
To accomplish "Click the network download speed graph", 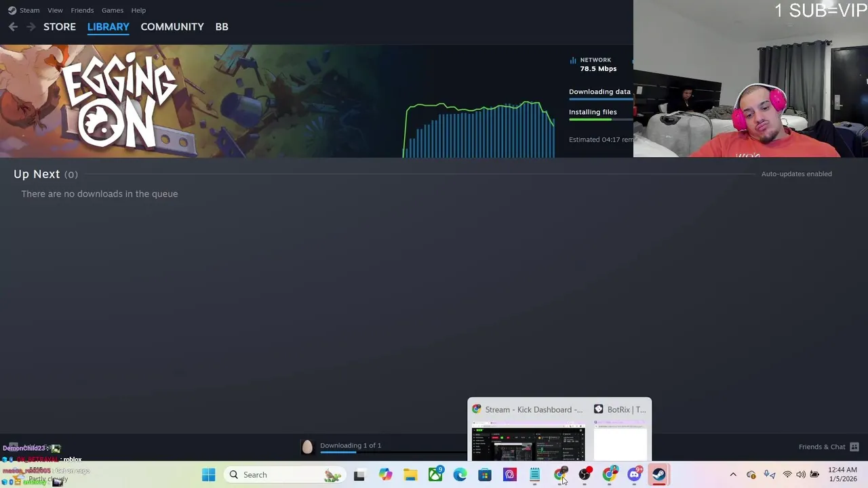I will tap(479, 129).
